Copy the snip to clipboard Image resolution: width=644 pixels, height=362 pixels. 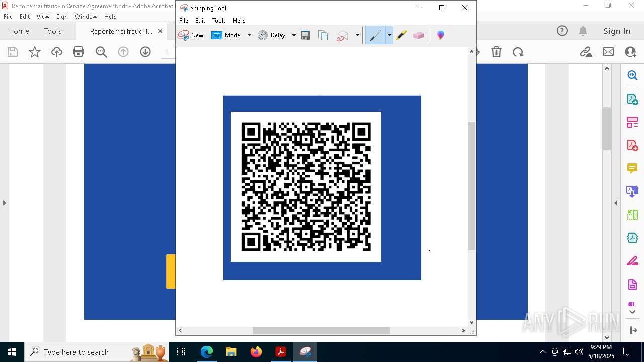(323, 35)
